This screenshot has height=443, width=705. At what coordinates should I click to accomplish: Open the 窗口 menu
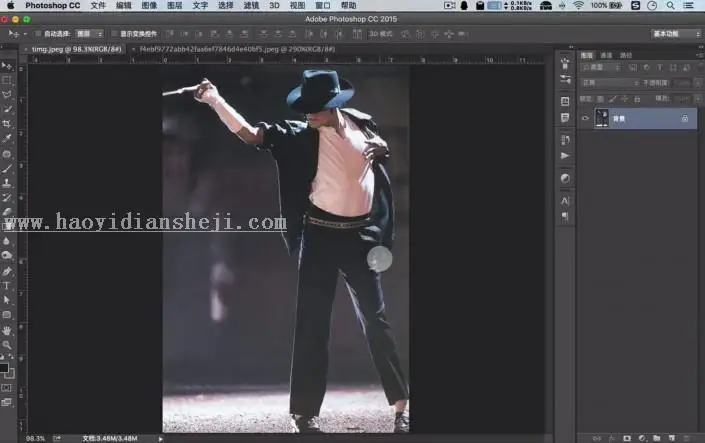322,5
